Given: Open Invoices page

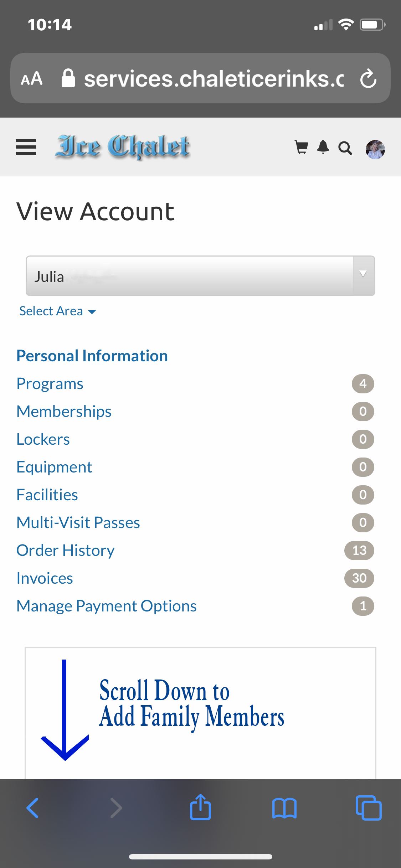Looking at the screenshot, I should [45, 578].
